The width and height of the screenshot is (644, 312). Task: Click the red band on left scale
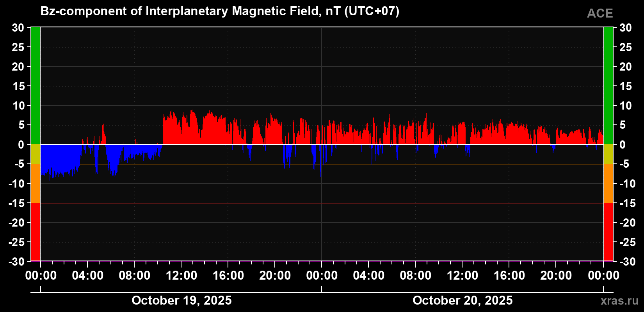pyautogui.click(x=36, y=232)
